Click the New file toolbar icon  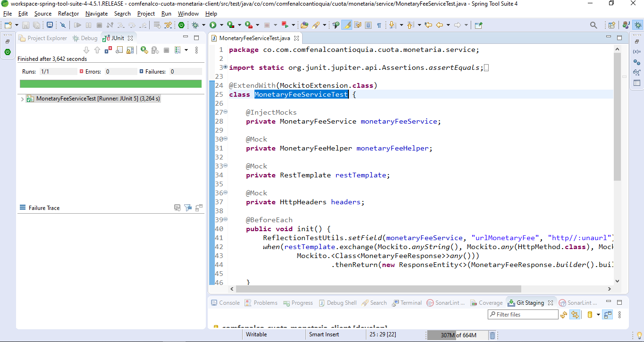[x=8, y=25]
